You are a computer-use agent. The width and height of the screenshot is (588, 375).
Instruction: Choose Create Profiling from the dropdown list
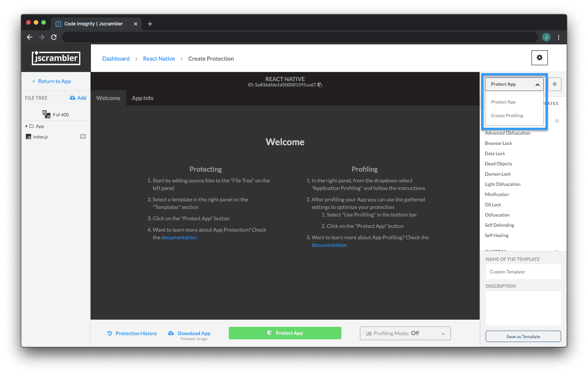click(507, 116)
